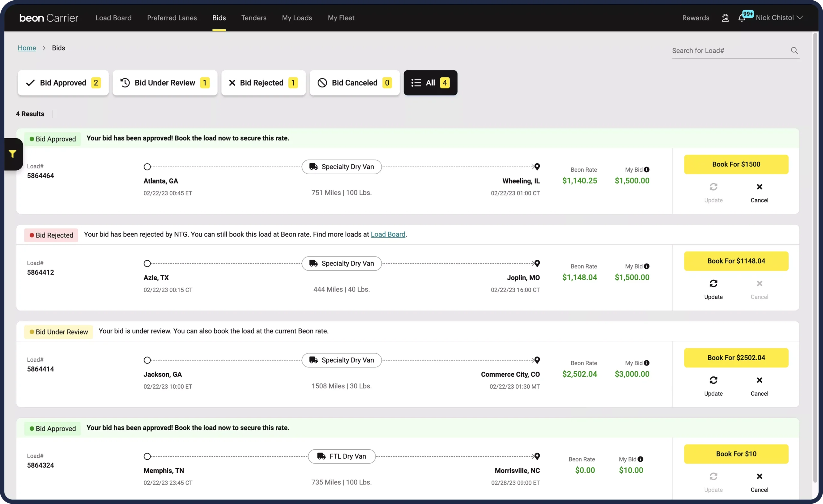Filter by Bid Approved status
Screen dimensions: 823x504
point(63,83)
